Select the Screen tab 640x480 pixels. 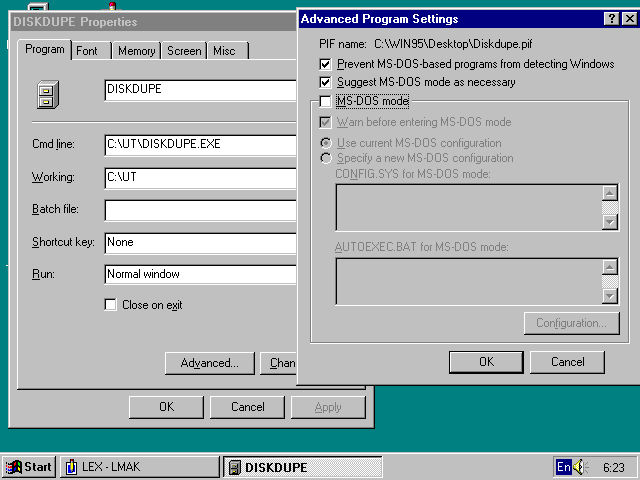(x=184, y=51)
